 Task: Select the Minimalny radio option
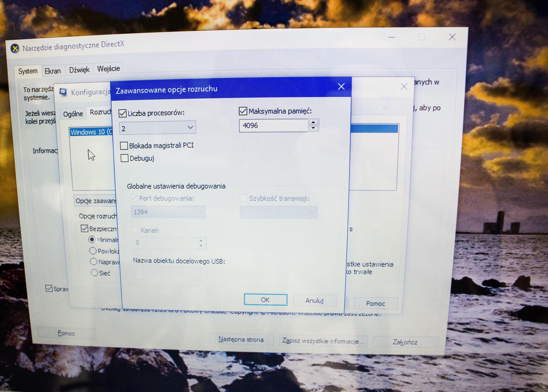click(92, 240)
